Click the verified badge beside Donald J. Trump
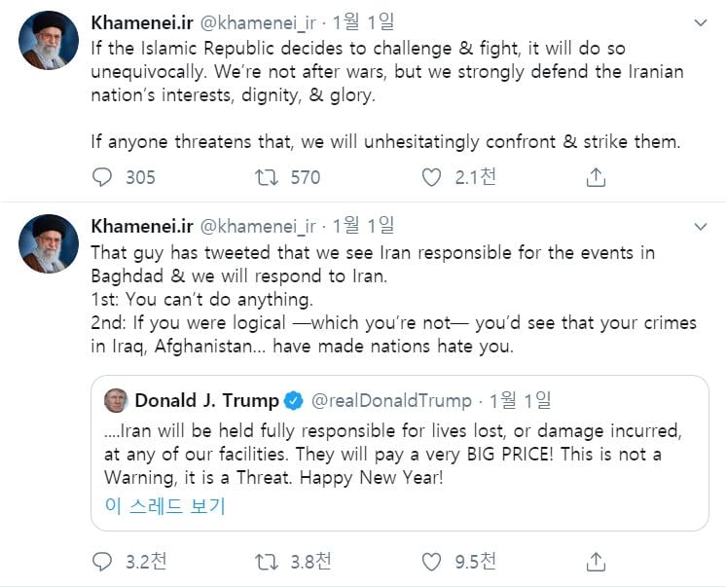This screenshot has height=588, width=726. (293, 400)
